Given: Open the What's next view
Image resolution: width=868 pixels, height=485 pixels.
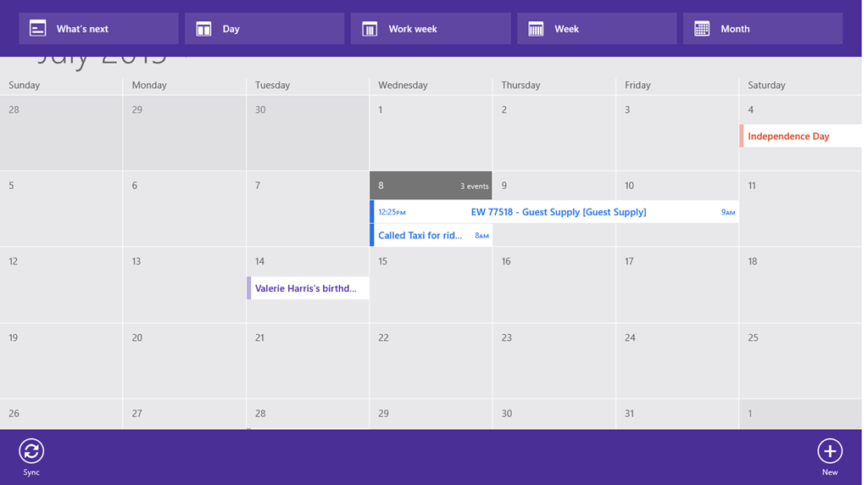Looking at the screenshot, I should click(98, 29).
